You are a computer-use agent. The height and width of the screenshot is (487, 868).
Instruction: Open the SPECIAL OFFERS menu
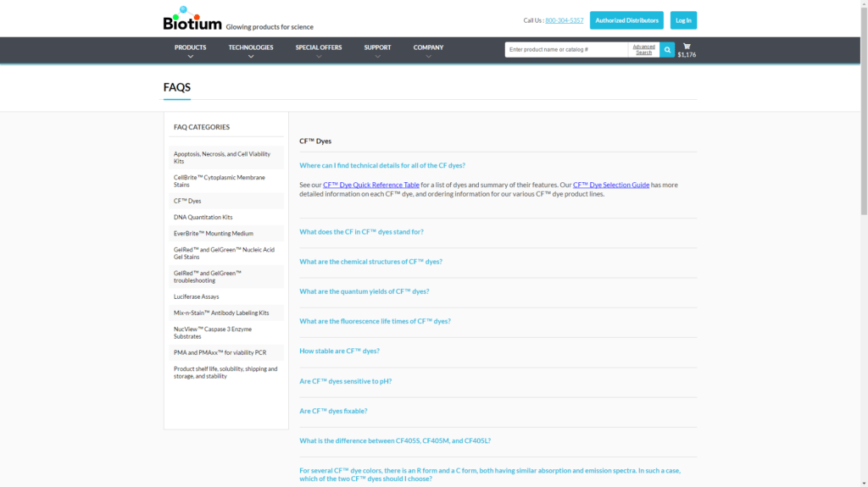click(x=319, y=47)
